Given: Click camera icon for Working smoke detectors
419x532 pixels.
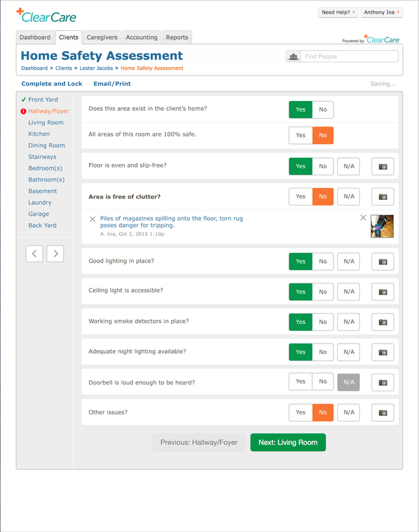Looking at the screenshot, I should (382, 322).
